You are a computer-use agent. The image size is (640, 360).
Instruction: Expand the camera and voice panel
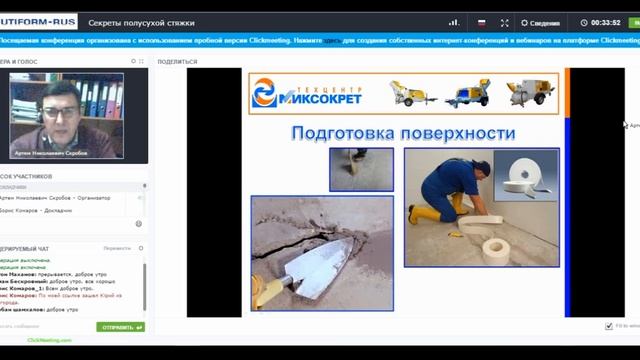(141, 61)
